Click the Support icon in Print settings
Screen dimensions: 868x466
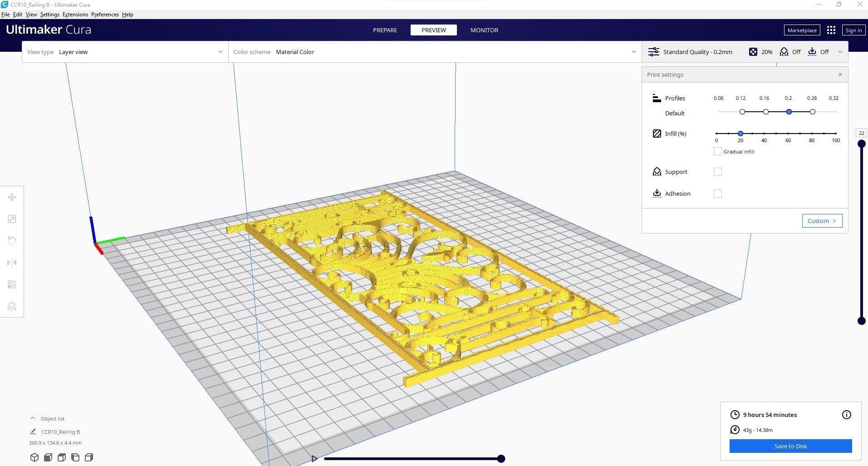(657, 172)
